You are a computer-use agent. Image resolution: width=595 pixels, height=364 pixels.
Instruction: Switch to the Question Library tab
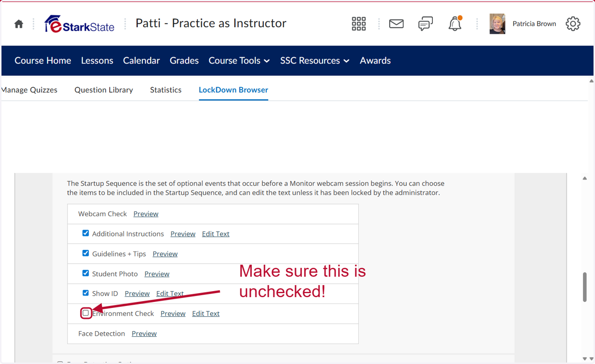click(x=104, y=90)
